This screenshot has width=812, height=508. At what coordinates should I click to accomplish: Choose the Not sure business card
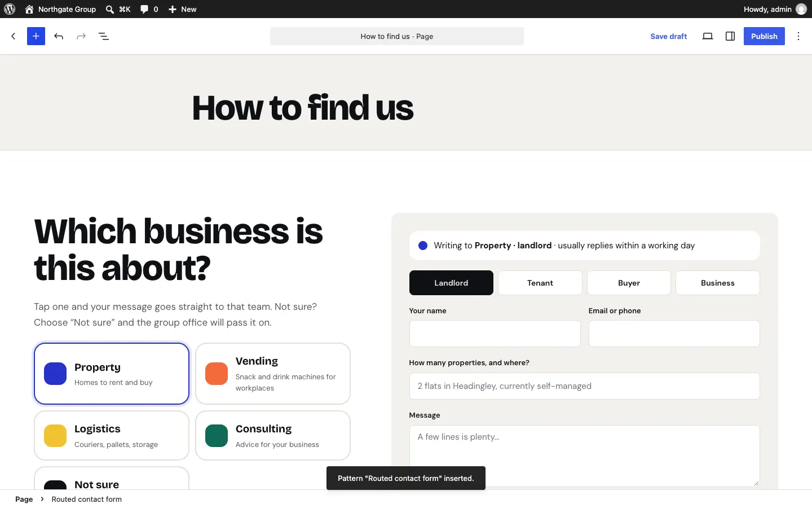[x=112, y=479]
